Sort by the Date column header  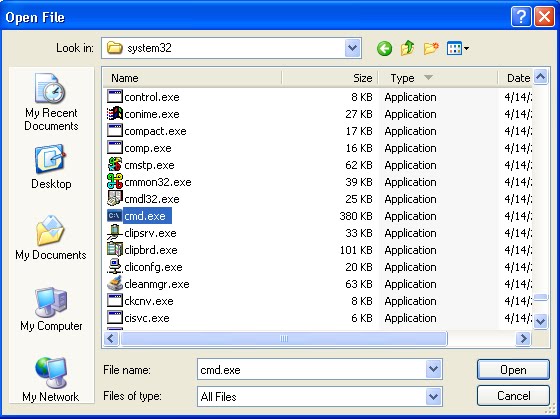pyautogui.click(x=515, y=78)
